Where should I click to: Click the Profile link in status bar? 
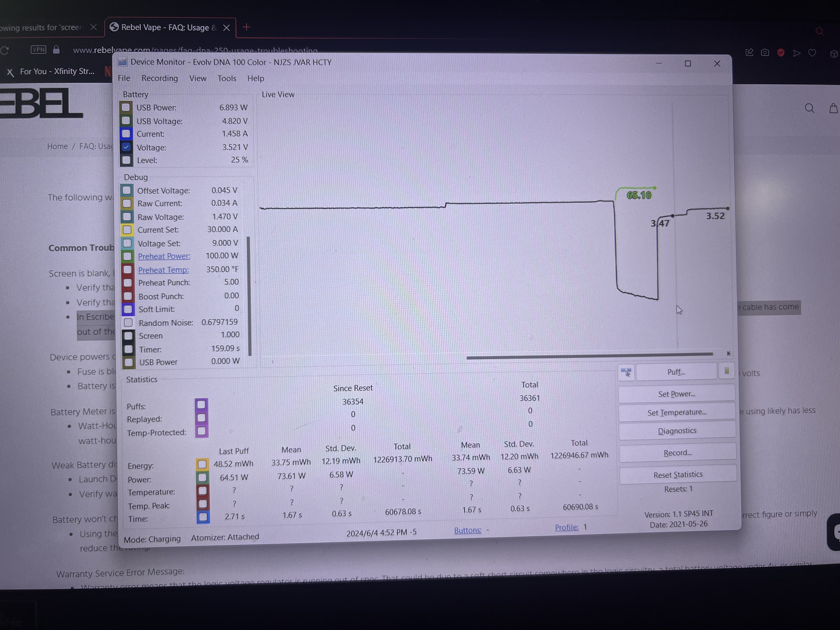pyautogui.click(x=566, y=527)
